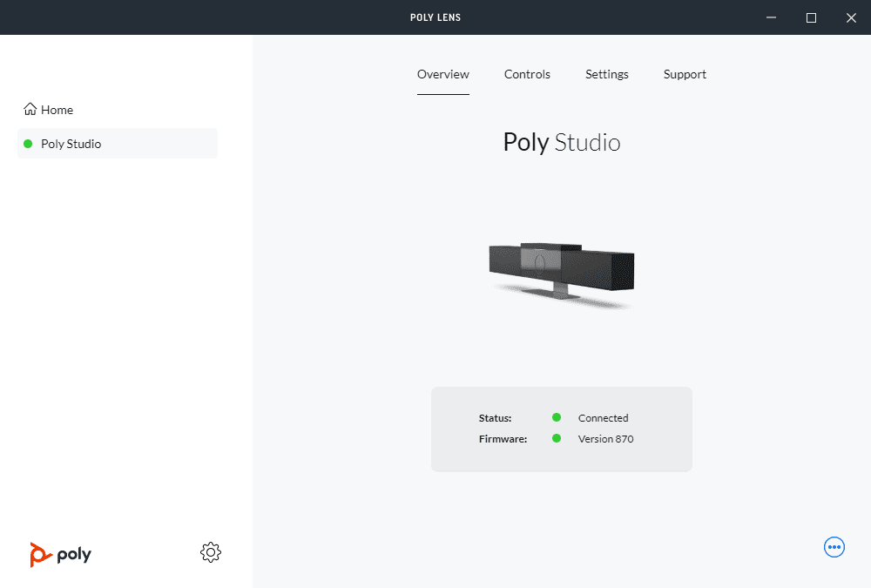Click the green status dot beside Poly Studio
The height and width of the screenshot is (588, 871).
point(28,144)
